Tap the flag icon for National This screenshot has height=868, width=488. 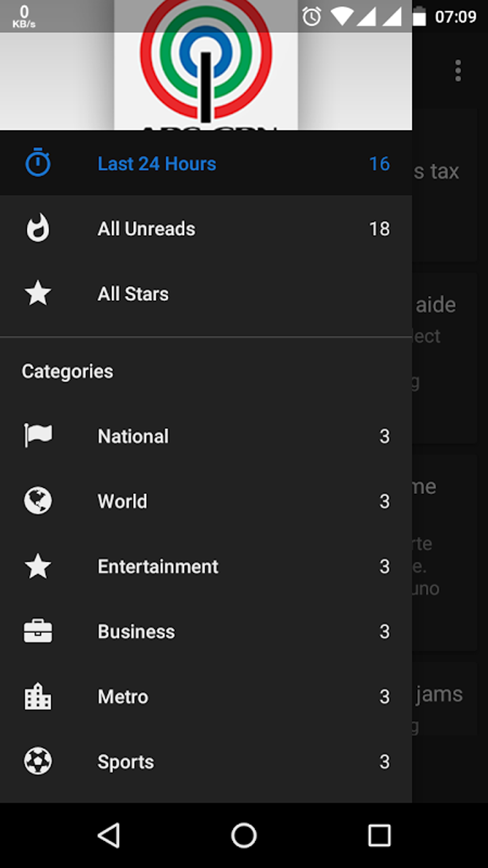pos(38,436)
